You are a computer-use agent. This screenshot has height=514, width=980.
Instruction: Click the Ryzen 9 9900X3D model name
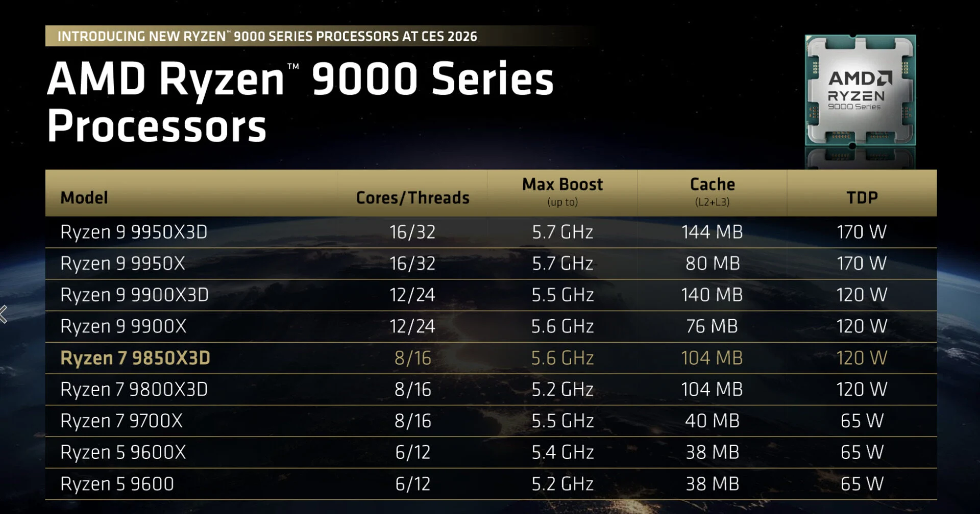click(134, 295)
